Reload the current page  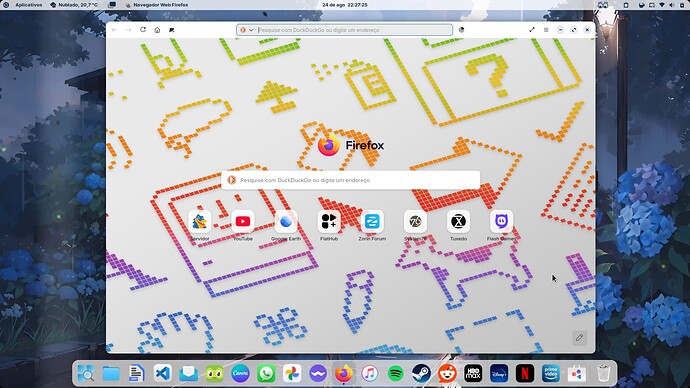pyautogui.click(x=143, y=30)
